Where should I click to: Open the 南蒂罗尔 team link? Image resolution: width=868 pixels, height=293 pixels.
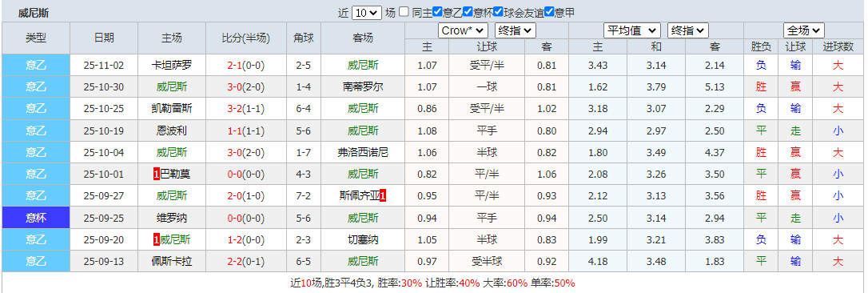pyautogui.click(x=363, y=87)
